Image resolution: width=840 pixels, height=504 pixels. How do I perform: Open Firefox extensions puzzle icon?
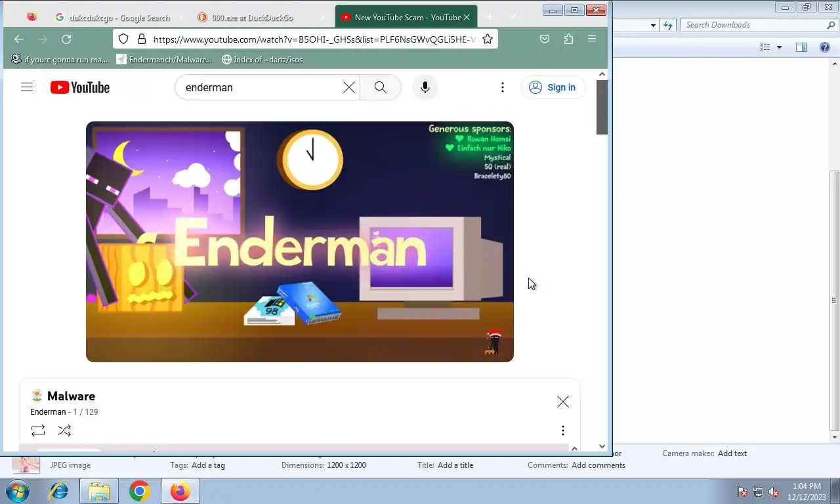568,39
